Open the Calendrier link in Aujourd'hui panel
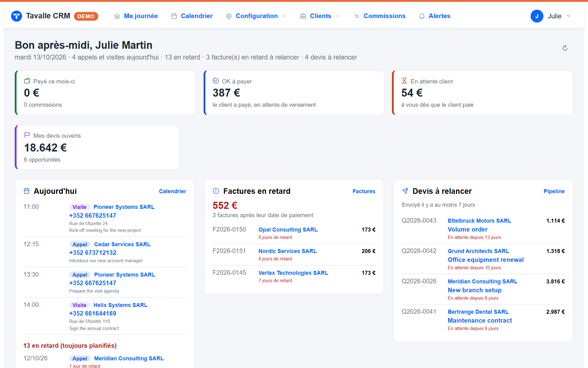 point(172,191)
